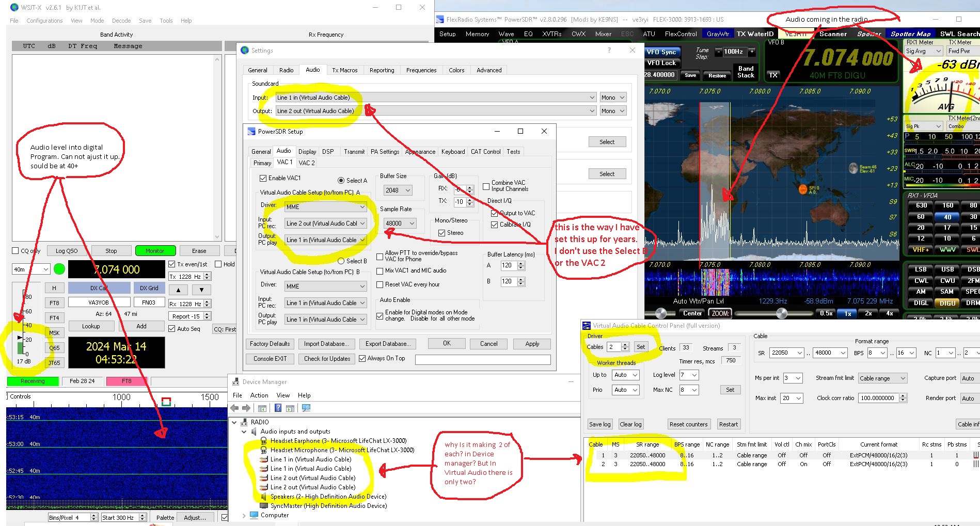Open Sample Rate 48000 dropdown
The height and width of the screenshot is (526, 980).
click(x=400, y=224)
